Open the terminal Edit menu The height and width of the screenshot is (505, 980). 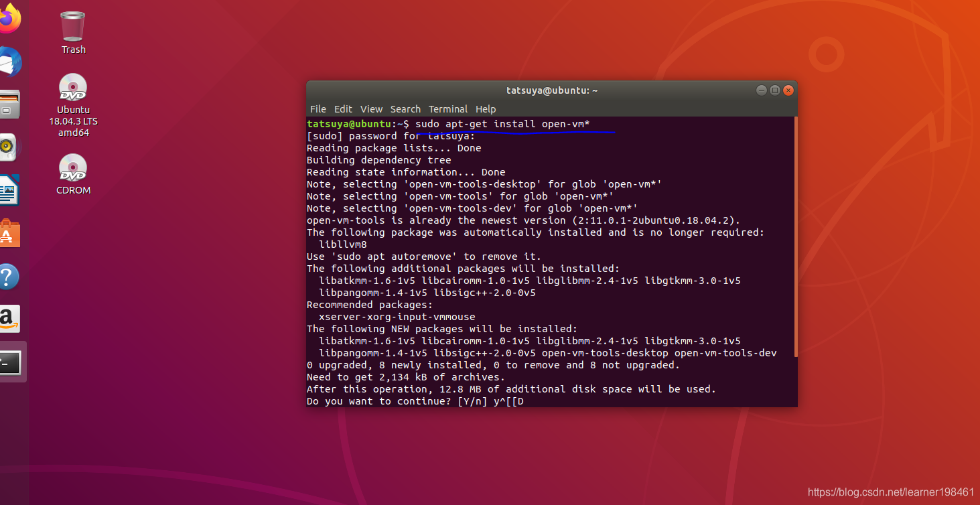343,109
